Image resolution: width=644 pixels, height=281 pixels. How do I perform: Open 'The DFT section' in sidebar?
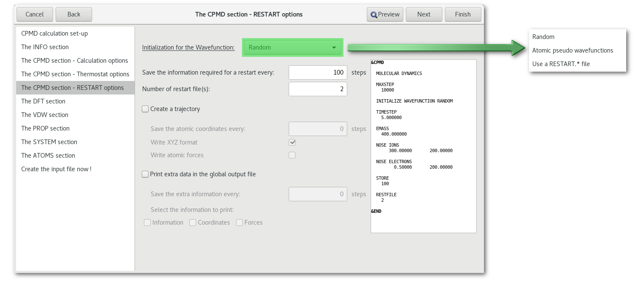click(x=43, y=101)
